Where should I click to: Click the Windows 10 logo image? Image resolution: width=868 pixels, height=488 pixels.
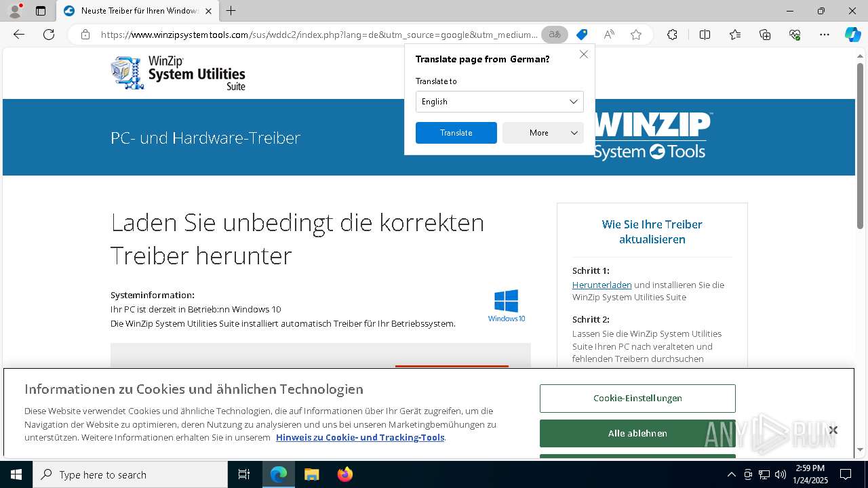tap(507, 306)
